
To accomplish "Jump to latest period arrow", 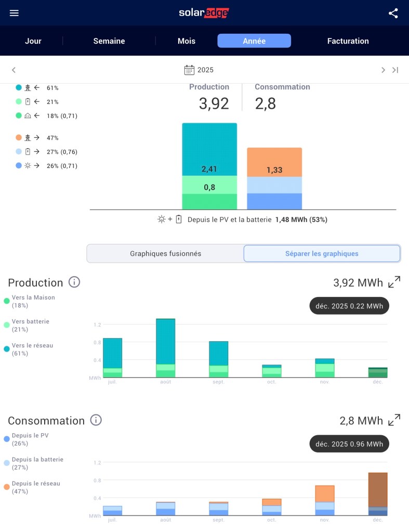I will click(395, 70).
